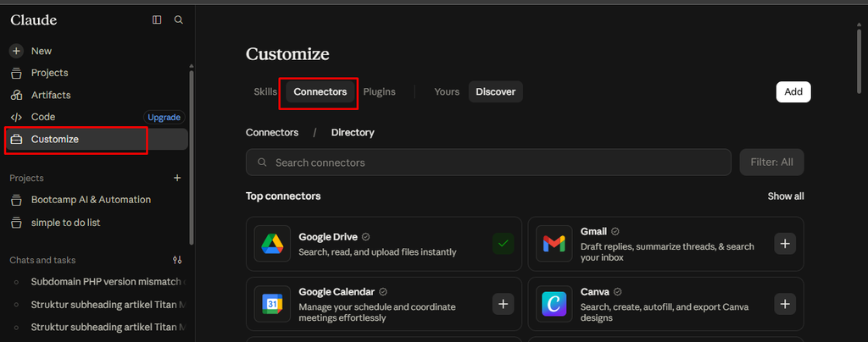
Task: Open the sidebar search magnifier icon
Action: tap(178, 19)
